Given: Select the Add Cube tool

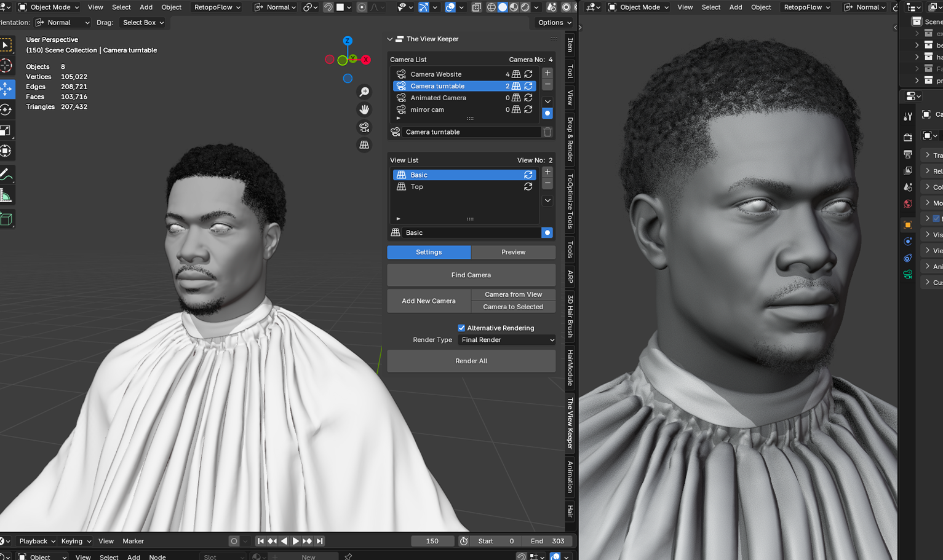Looking at the screenshot, I should tap(6, 219).
